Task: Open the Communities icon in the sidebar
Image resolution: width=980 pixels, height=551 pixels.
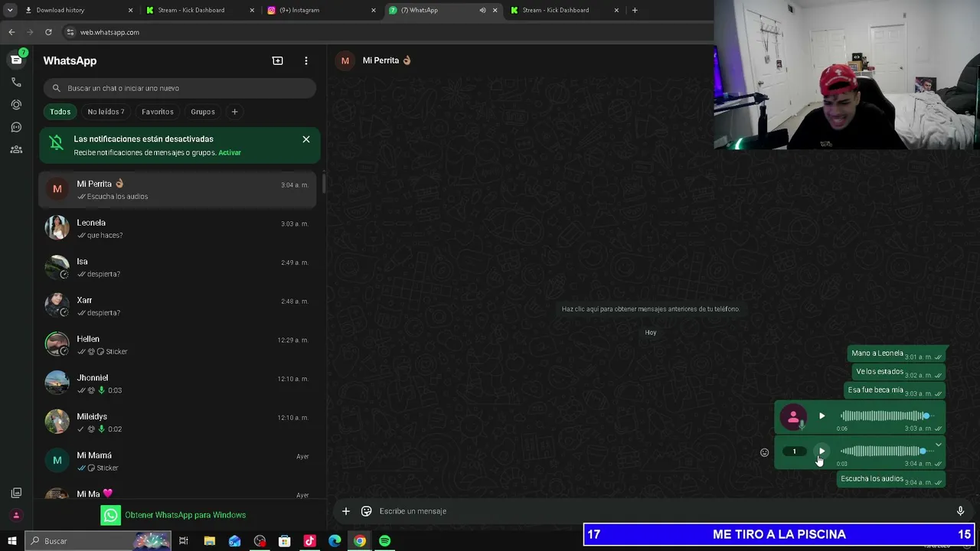Action: [16, 149]
